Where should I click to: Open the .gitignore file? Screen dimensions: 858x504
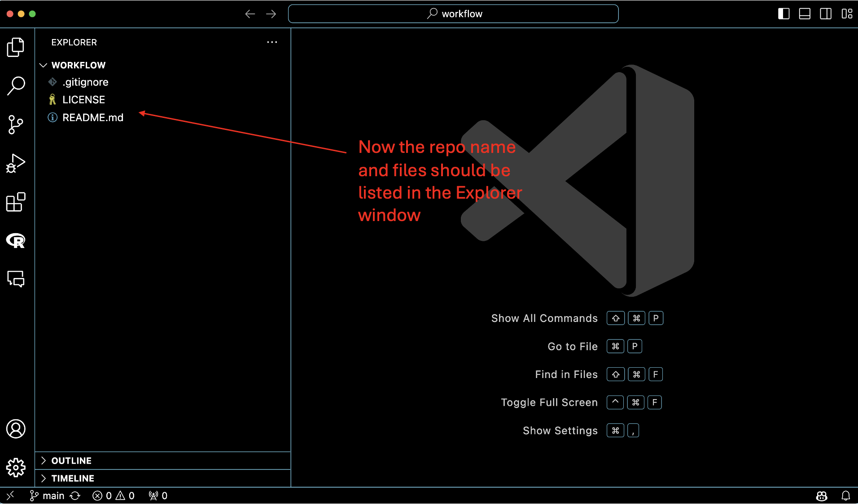click(x=163, y=82)
